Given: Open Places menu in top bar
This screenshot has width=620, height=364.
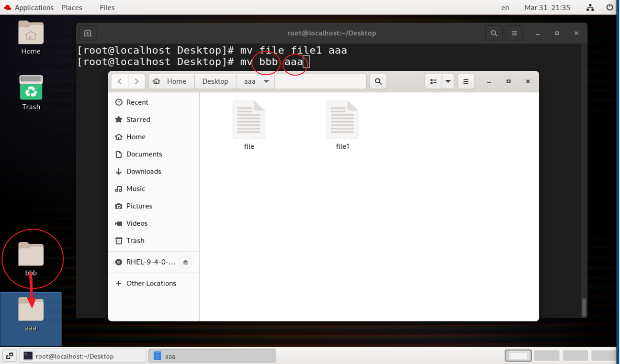Looking at the screenshot, I should coord(72,8).
